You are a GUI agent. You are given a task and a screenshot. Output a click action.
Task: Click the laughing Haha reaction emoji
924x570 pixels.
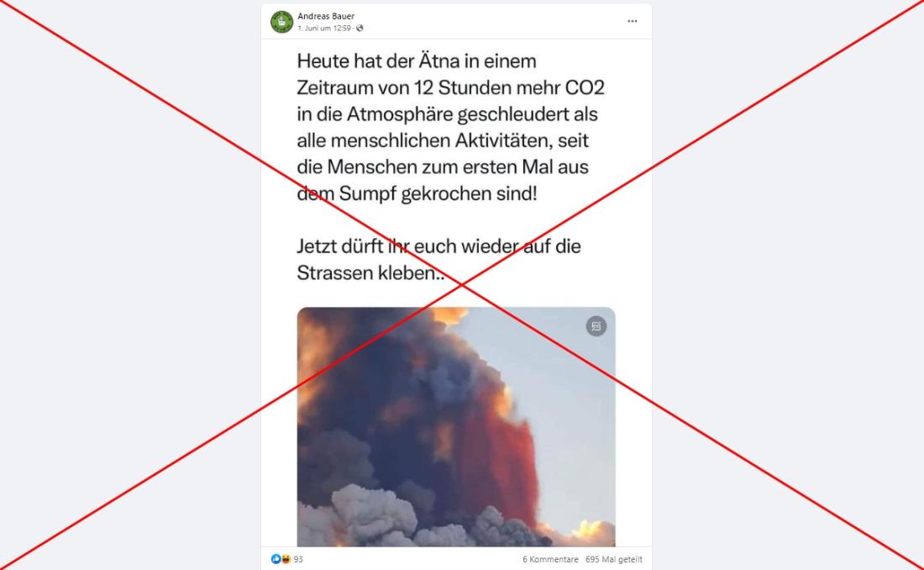(x=286, y=559)
